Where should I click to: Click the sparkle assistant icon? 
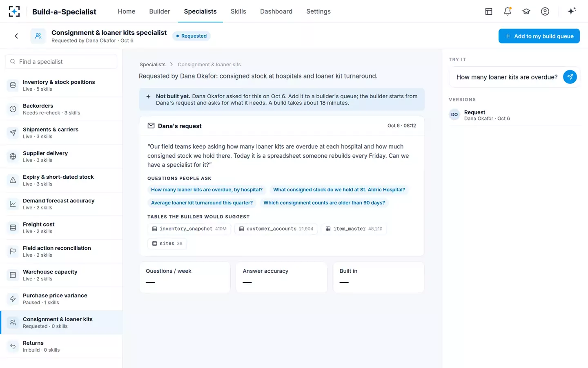(x=572, y=11)
